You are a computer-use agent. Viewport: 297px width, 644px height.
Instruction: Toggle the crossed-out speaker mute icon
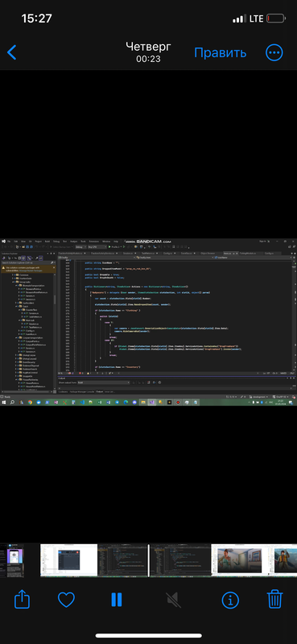pyautogui.click(x=173, y=600)
